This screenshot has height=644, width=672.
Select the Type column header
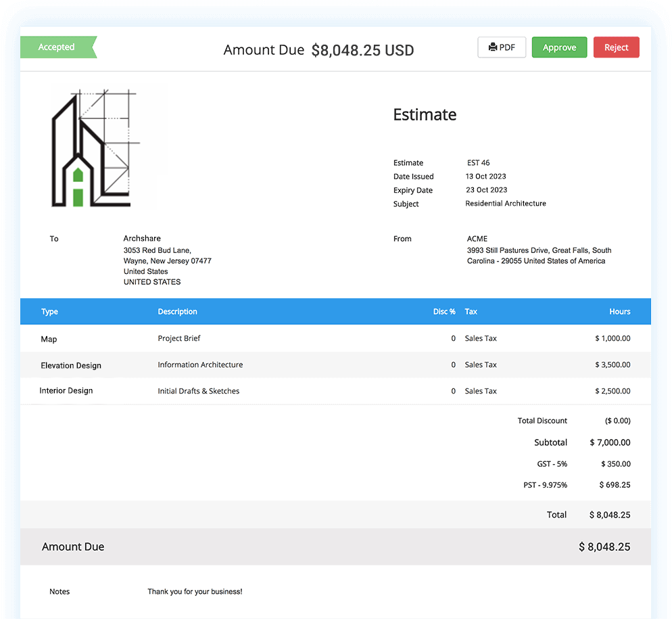click(49, 312)
